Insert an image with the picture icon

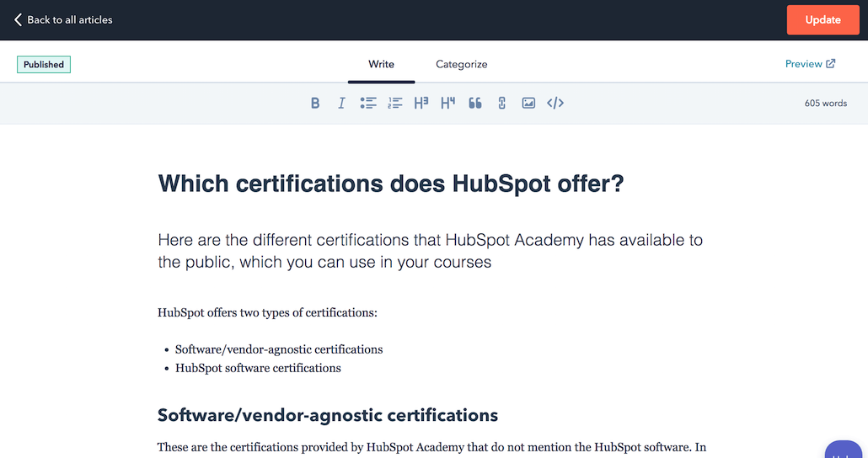(528, 103)
